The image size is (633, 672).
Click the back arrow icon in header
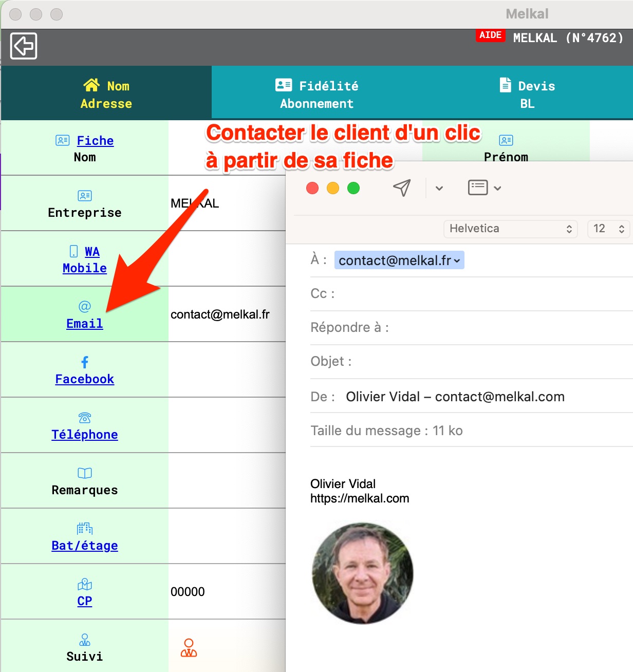(x=24, y=46)
